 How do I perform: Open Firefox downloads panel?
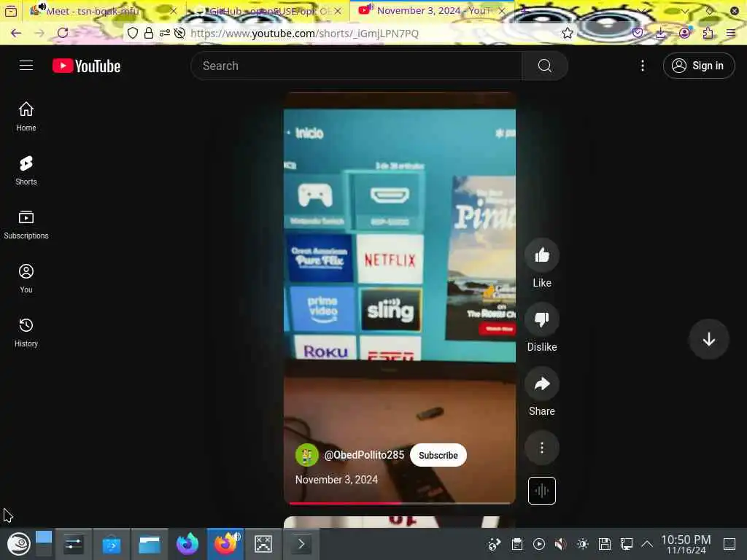point(661,33)
